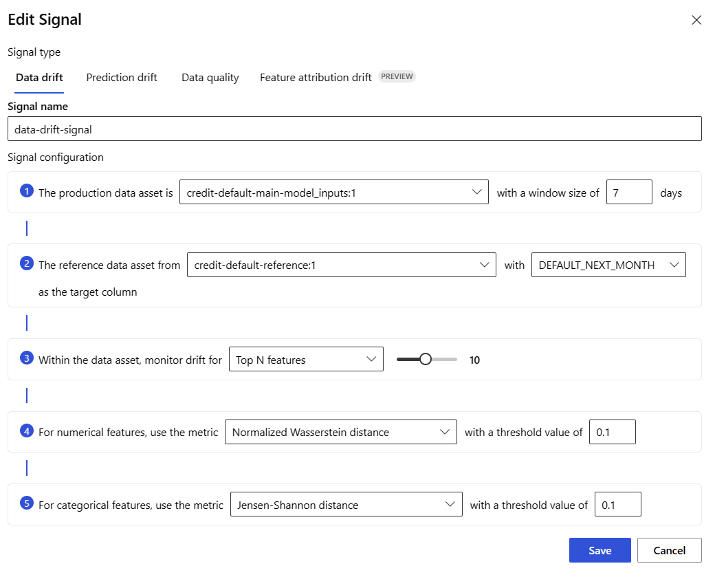Switch to the Prediction drift tab

[x=122, y=78]
